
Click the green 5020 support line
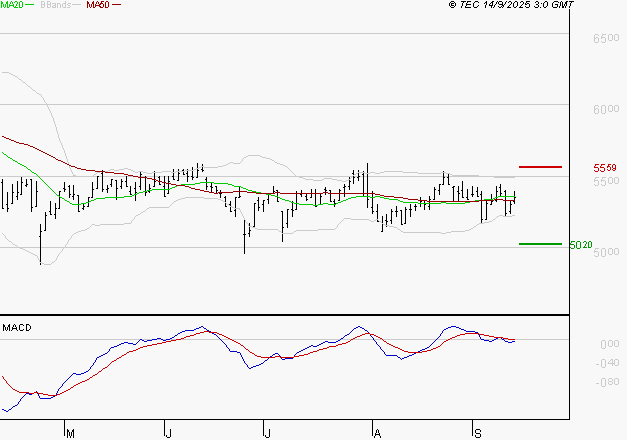click(x=540, y=244)
